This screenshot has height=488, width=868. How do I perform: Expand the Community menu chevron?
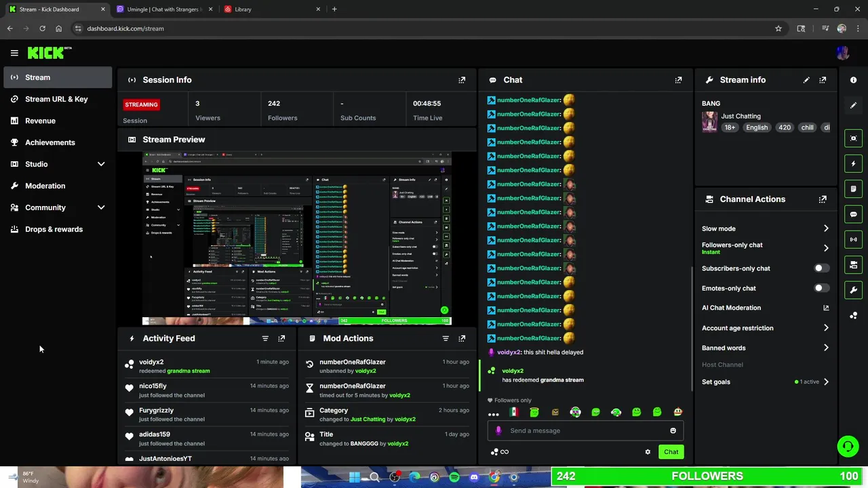[101, 207]
